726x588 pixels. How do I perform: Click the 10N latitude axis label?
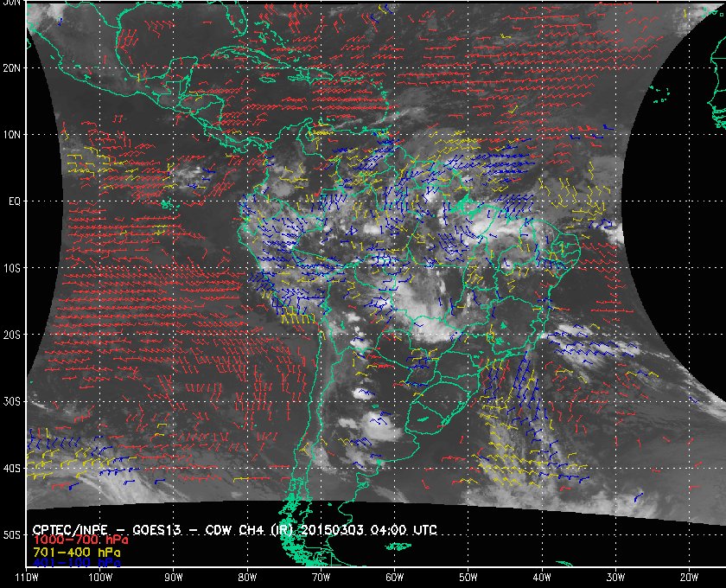[11, 134]
